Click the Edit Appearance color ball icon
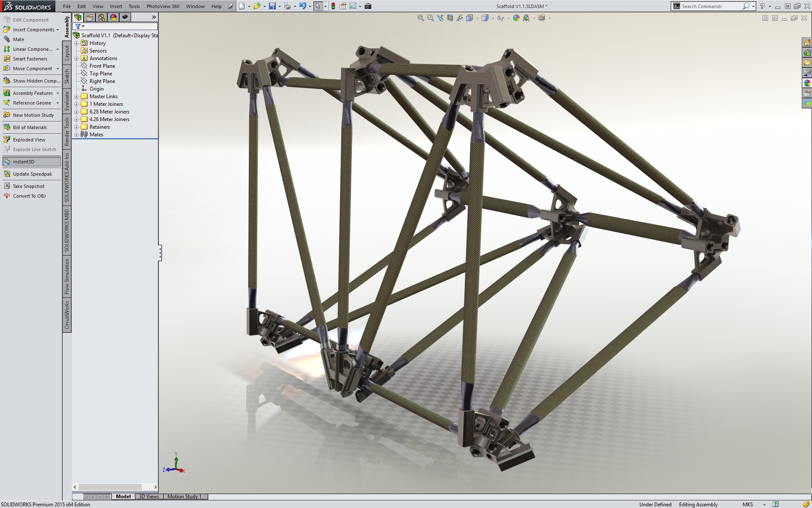This screenshot has width=812, height=508. coord(516,18)
